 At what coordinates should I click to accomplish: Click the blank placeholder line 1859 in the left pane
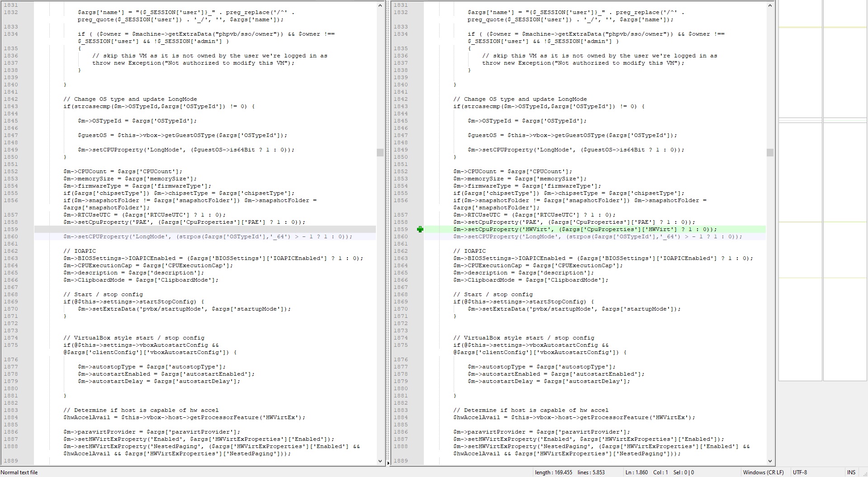pyautogui.click(x=205, y=229)
